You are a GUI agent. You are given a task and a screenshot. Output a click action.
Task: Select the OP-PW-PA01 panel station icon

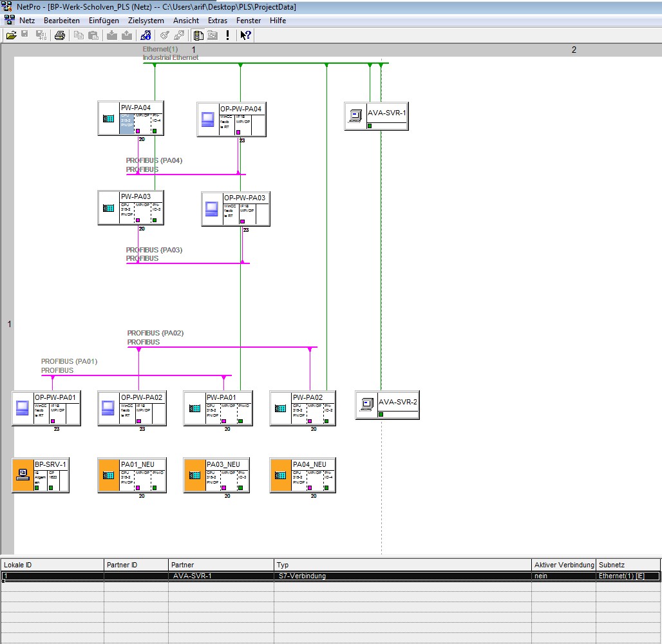point(23,408)
